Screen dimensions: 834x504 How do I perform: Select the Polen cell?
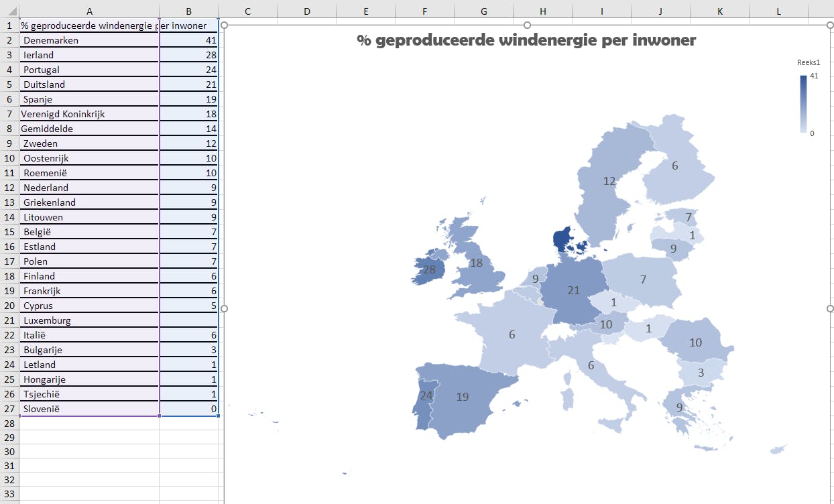point(90,261)
